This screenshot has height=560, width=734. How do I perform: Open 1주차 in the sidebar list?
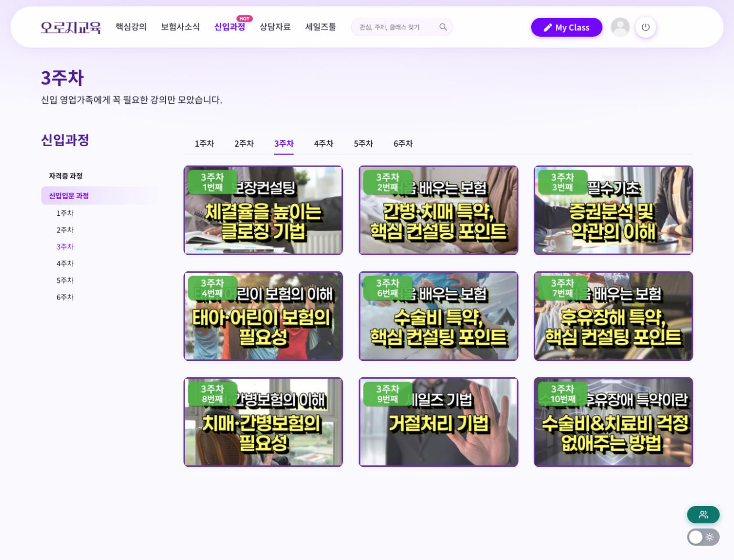coord(65,213)
